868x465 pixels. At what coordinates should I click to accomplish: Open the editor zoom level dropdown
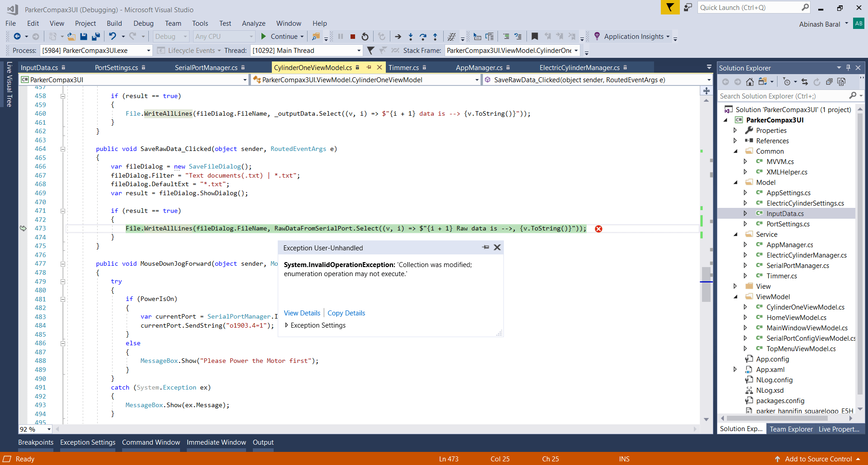(49, 429)
